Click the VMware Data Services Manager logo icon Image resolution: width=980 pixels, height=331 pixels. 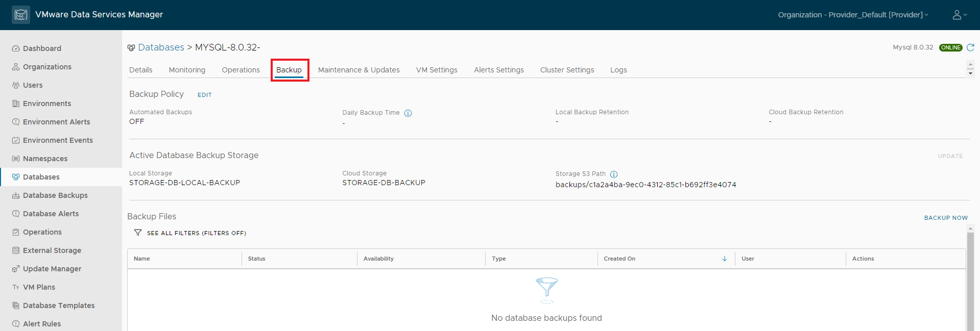coord(21,15)
